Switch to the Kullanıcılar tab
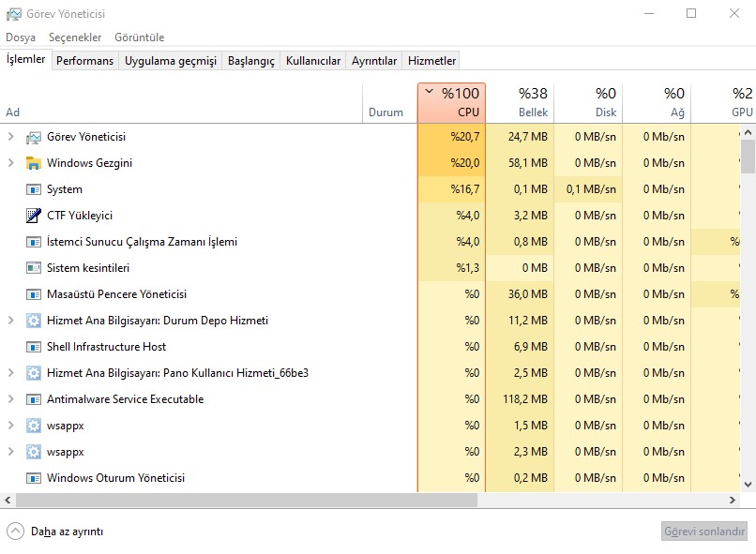Image resolution: width=756 pixels, height=554 pixels. click(313, 61)
